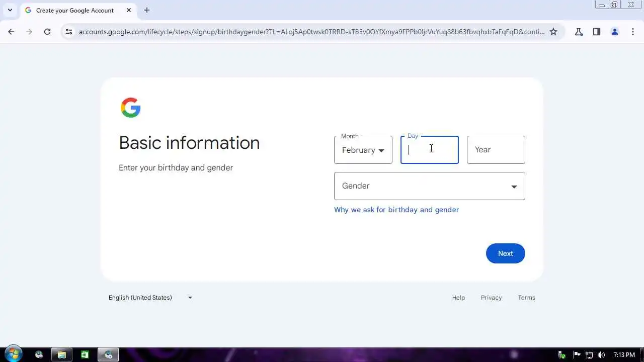Viewport: 644px width, 362px height.
Task: Click the Next button
Action: click(505, 253)
